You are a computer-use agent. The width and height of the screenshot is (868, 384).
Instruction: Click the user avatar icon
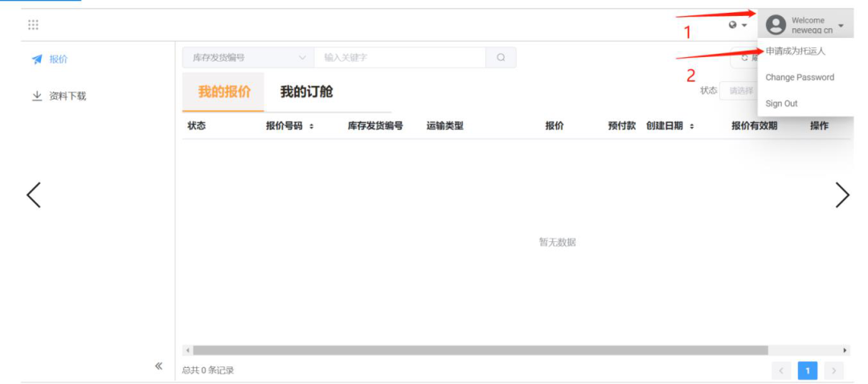coord(776,25)
